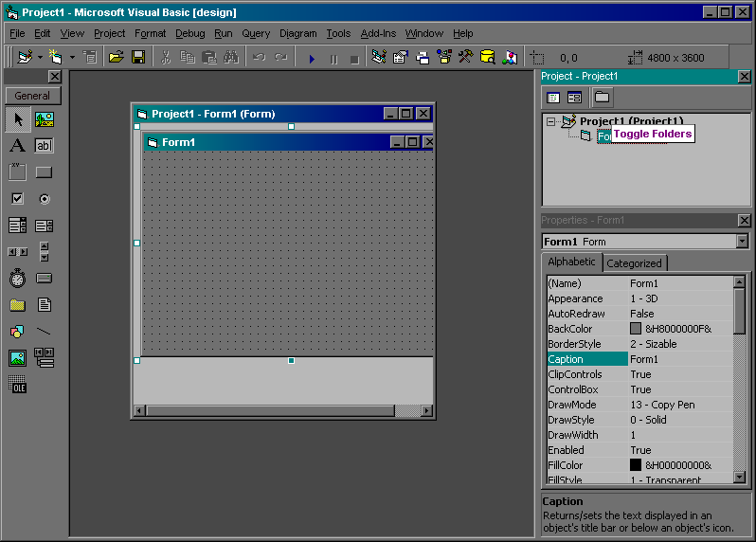Select the Timer tool

(x=18, y=278)
